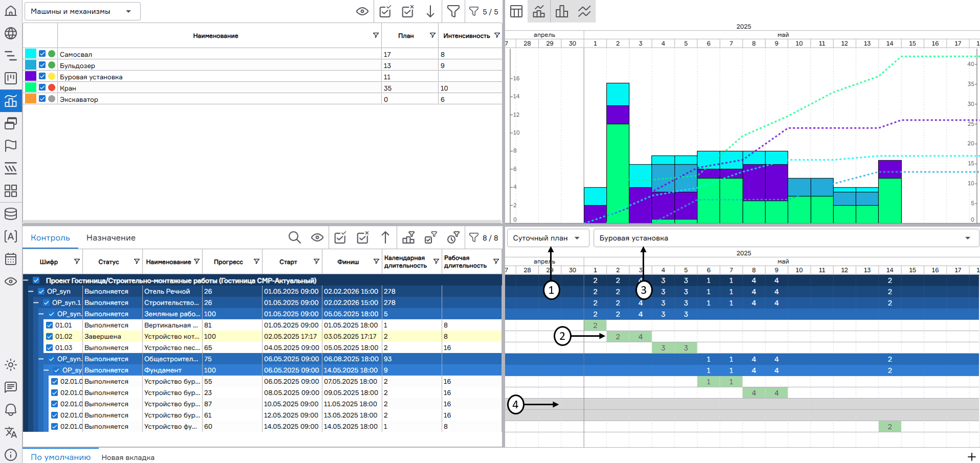The image size is (980, 463).
Task: Sort by Наименование column header in resources
Action: [215, 36]
